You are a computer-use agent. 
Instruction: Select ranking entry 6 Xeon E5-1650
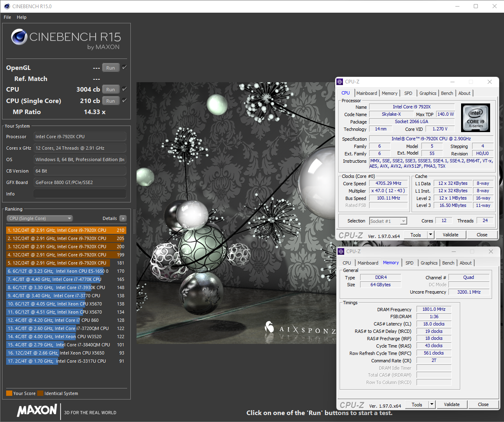[66, 271]
